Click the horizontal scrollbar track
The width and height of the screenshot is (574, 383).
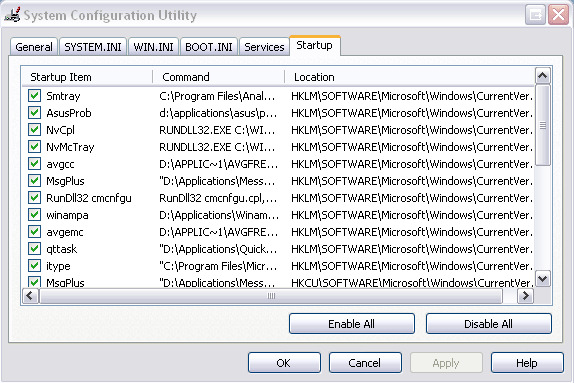271,295
